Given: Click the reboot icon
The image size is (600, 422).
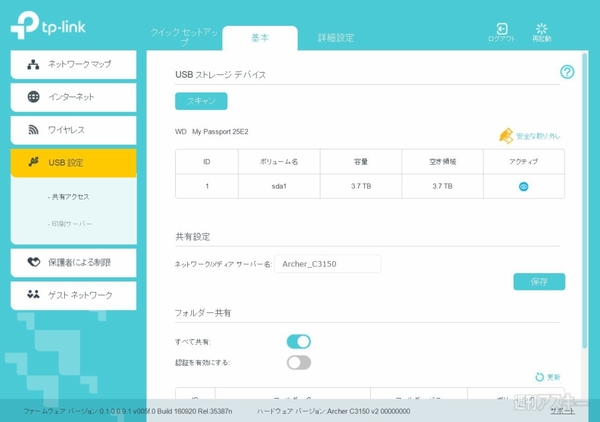Looking at the screenshot, I should click(541, 28).
